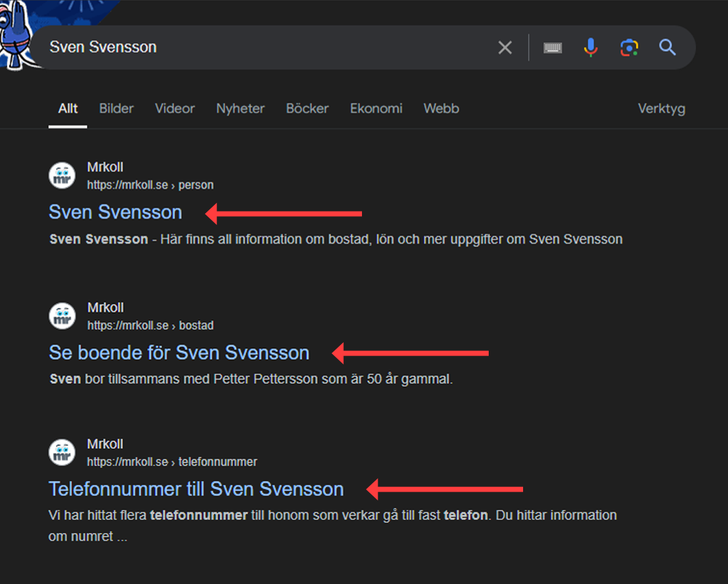Open 'Se boende för Sven Svensson' link

(179, 352)
